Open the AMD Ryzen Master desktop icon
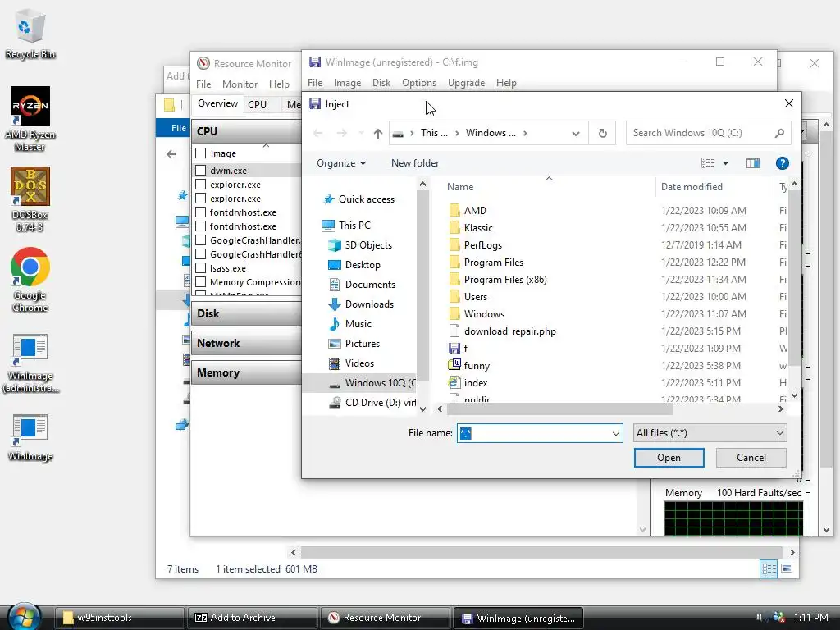Screen dimensions: 840x630 coord(30,119)
